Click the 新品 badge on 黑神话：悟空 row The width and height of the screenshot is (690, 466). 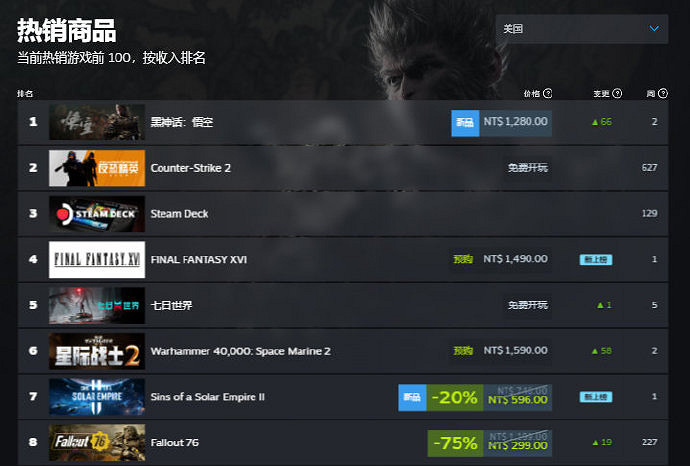pyautogui.click(x=465, y=122)
